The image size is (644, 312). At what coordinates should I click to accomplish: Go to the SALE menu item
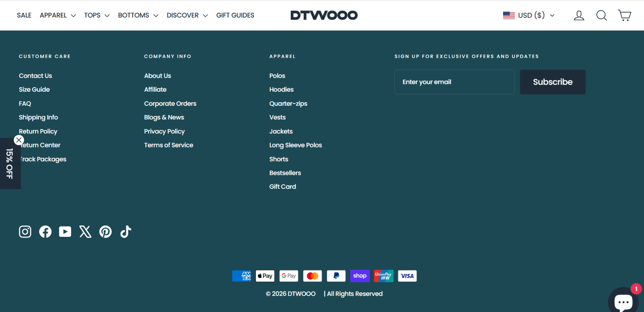click(24, 15)
